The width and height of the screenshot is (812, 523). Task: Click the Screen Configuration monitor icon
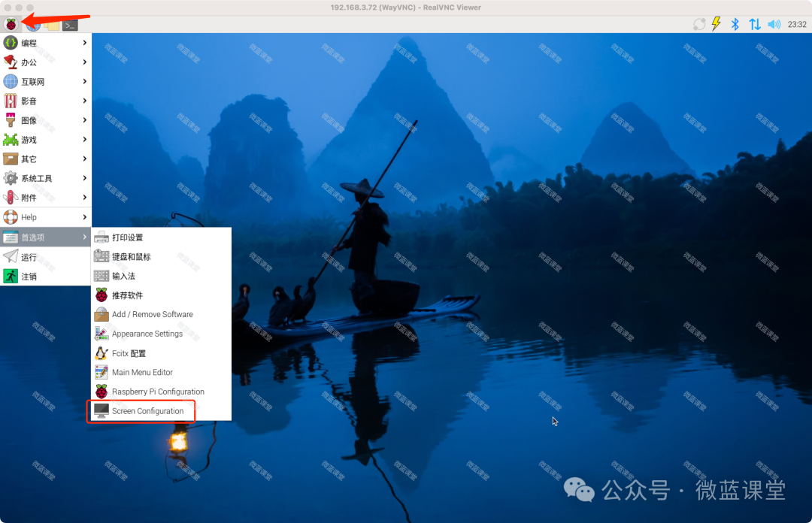(x=101, y=411)
